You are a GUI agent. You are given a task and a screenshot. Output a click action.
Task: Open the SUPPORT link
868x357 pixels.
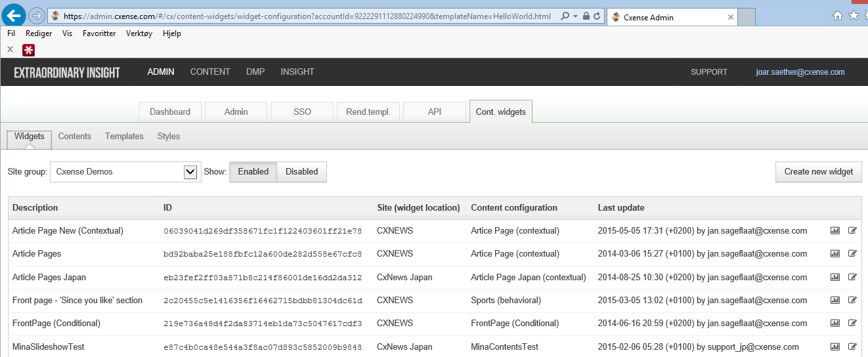[709, 72]
